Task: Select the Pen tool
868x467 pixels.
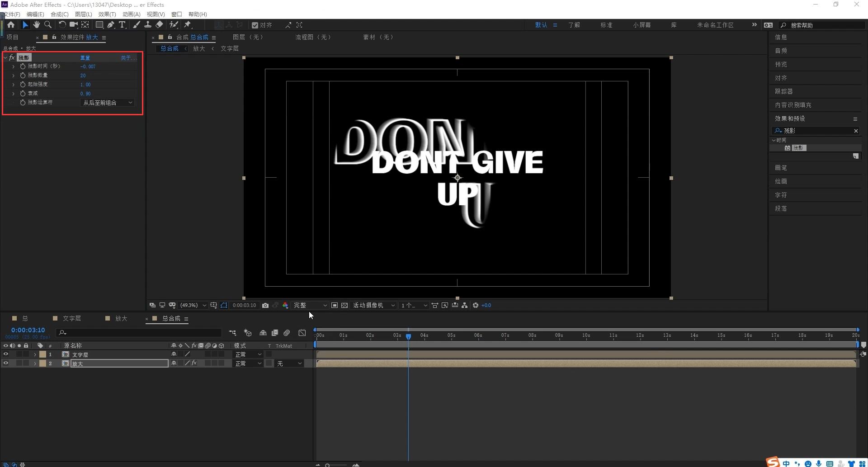Action: pos(111,25)
